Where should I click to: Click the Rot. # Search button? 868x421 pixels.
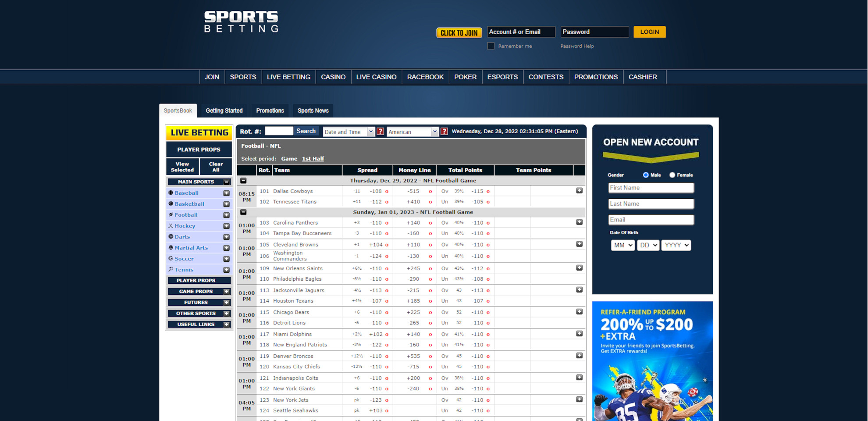coord(306,131)
